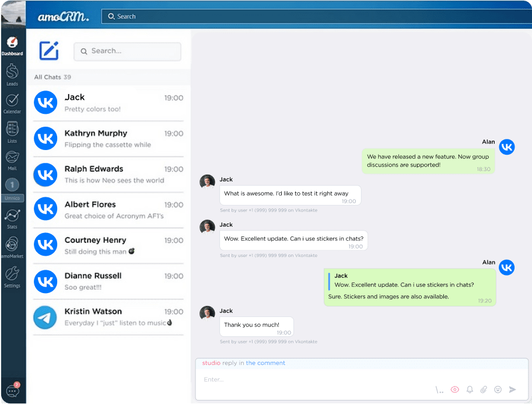
Task: Attach a file using the paperclip icon
Action: tap(484, 389)
